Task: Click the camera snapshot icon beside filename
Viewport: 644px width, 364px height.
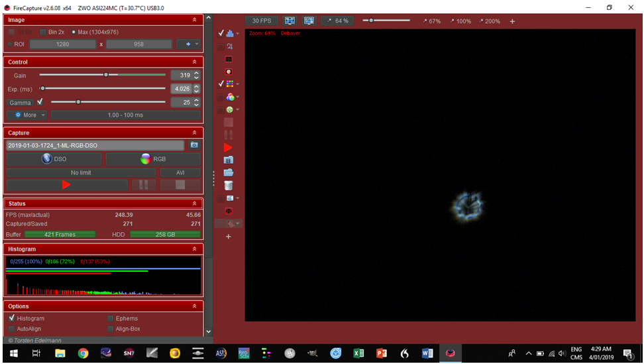Action: pyautogui.click(x=194, y=145)
